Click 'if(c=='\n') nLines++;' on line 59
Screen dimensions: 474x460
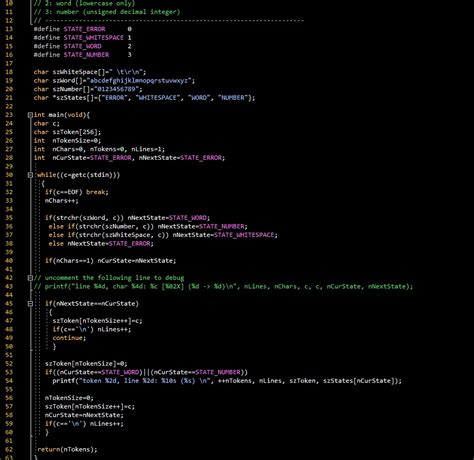click(84, 424)
